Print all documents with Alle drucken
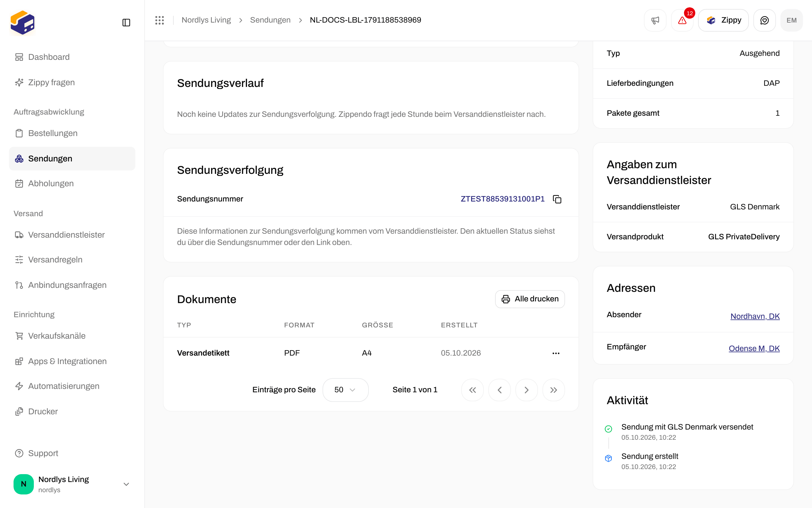This screenshot has height=508, width=812. pos(530,299)
